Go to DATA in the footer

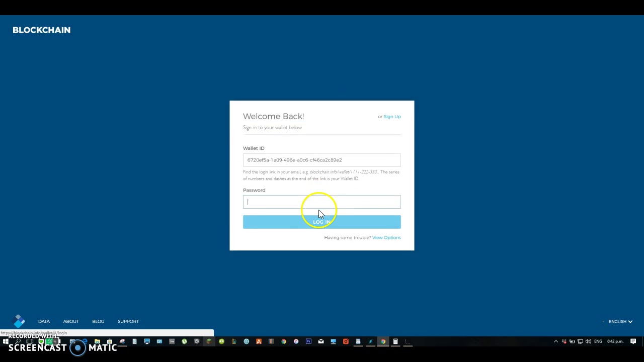pyautogui.click(x=44, y=321)
